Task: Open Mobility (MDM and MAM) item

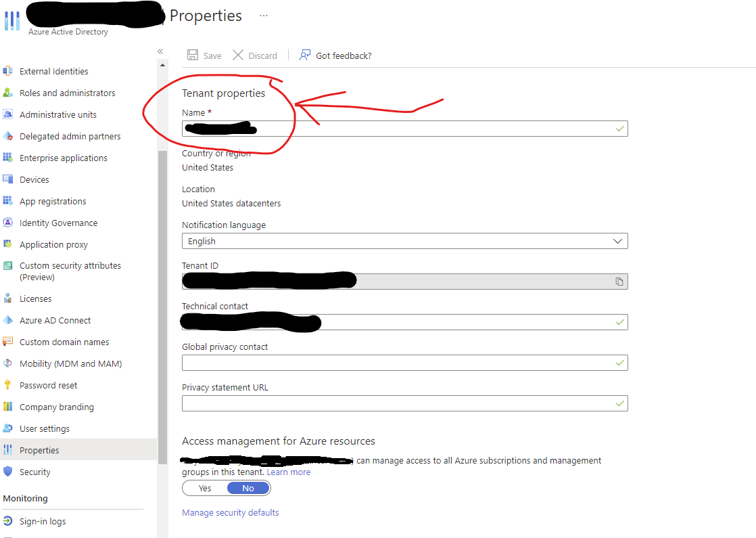Action: (71, 364)
